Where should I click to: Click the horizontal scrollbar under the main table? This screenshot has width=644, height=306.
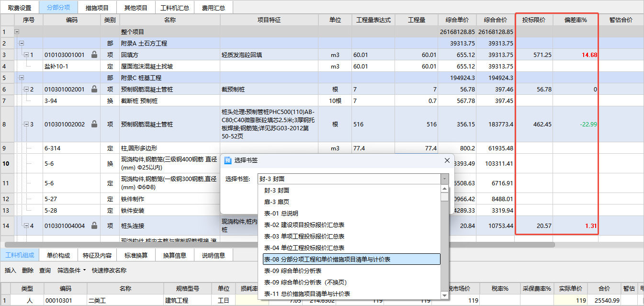(287, 245)
